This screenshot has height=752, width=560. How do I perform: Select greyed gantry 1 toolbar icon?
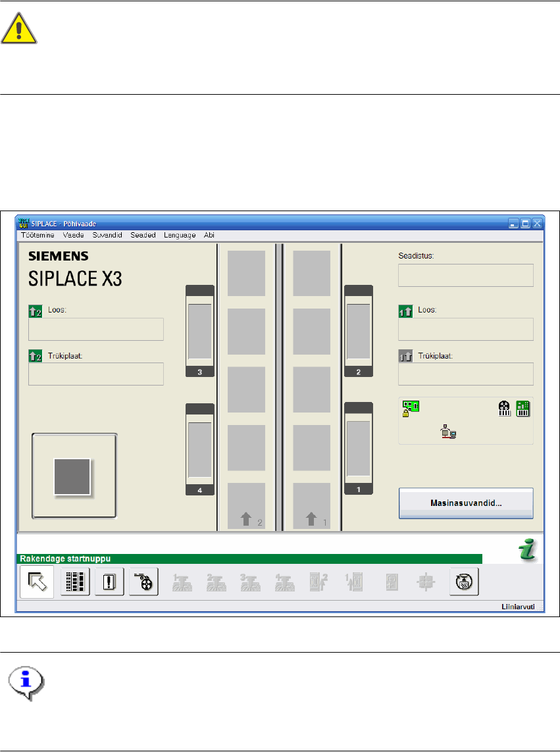pyautogui.click(x=182, y=582)
